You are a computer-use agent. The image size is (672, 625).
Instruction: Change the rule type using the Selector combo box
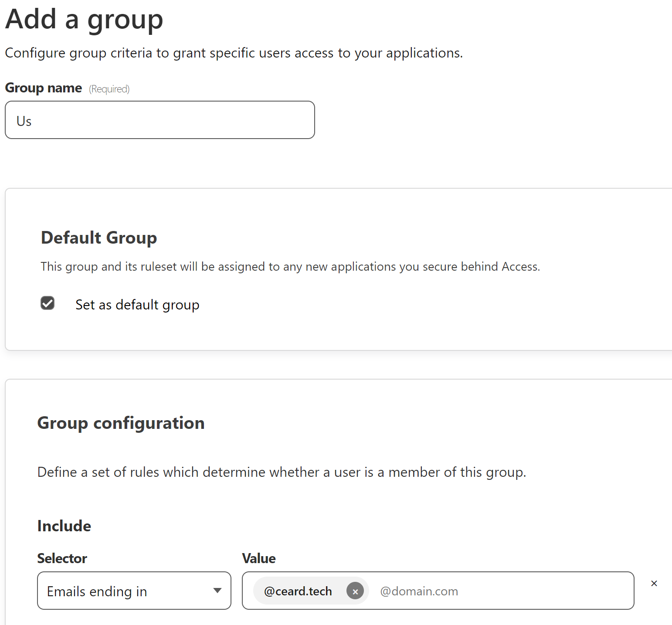pyautogui.click(x=134, y=591)
